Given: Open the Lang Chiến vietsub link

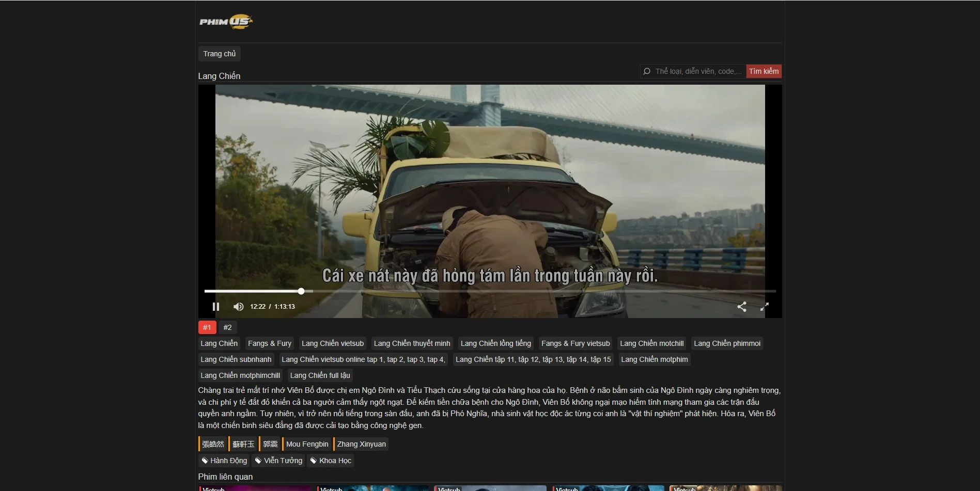Looking at the screenshot, I should pos(332,343).
